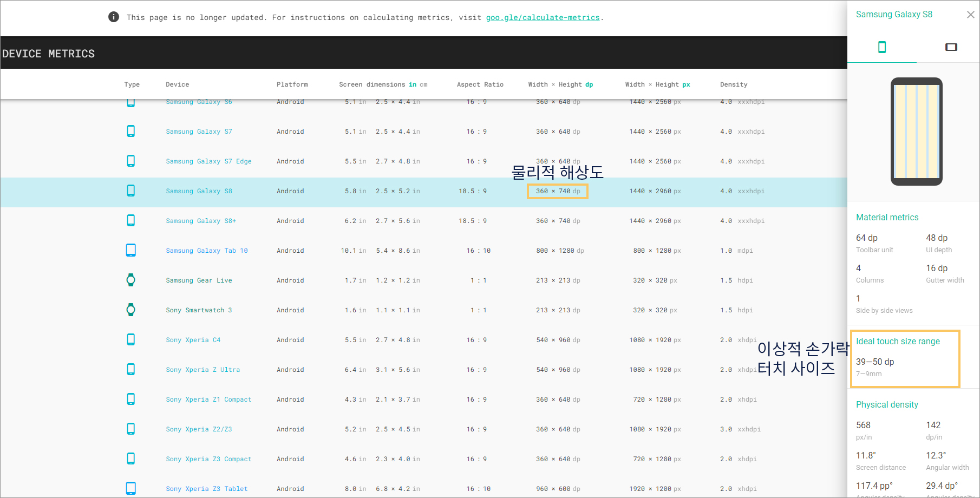This screenshot has height=498, width=980.
Task: Open Sony Xperia Z3 Tablet device link
Action: tap(207, 489)
